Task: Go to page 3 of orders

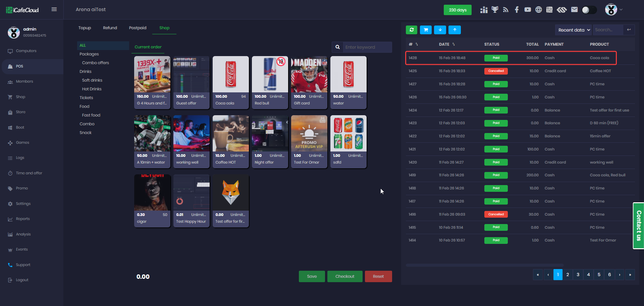Action: coord(578,275)
